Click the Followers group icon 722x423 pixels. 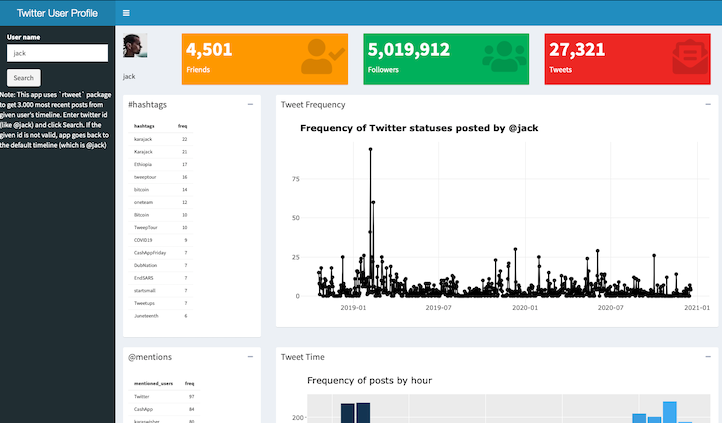(503, 57)
